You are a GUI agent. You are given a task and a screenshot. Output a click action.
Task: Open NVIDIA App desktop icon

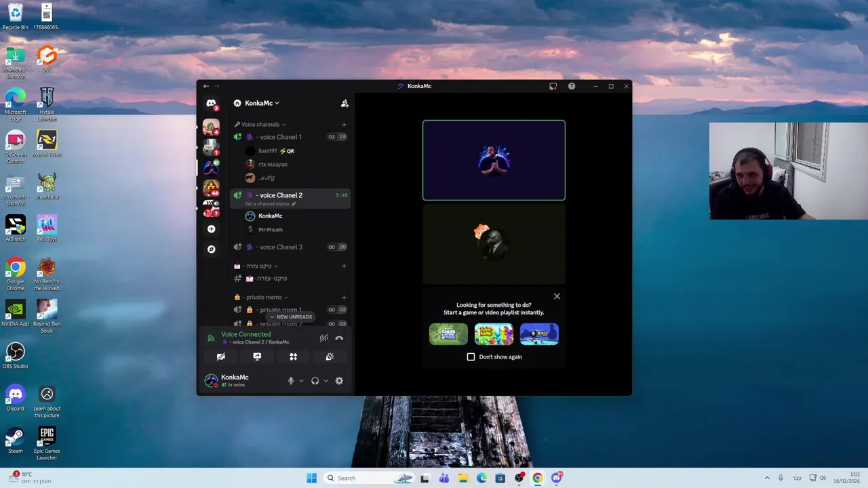[15, 312]
